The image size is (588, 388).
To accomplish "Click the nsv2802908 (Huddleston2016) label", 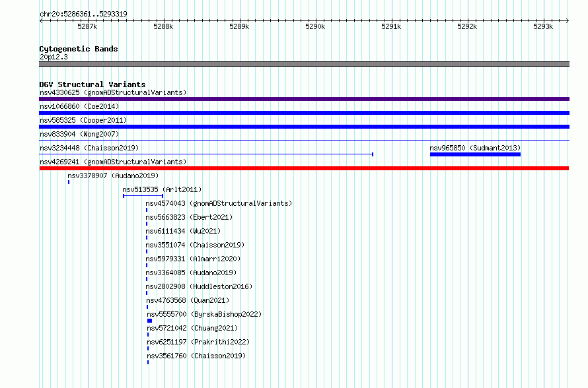I will point(199,286).
